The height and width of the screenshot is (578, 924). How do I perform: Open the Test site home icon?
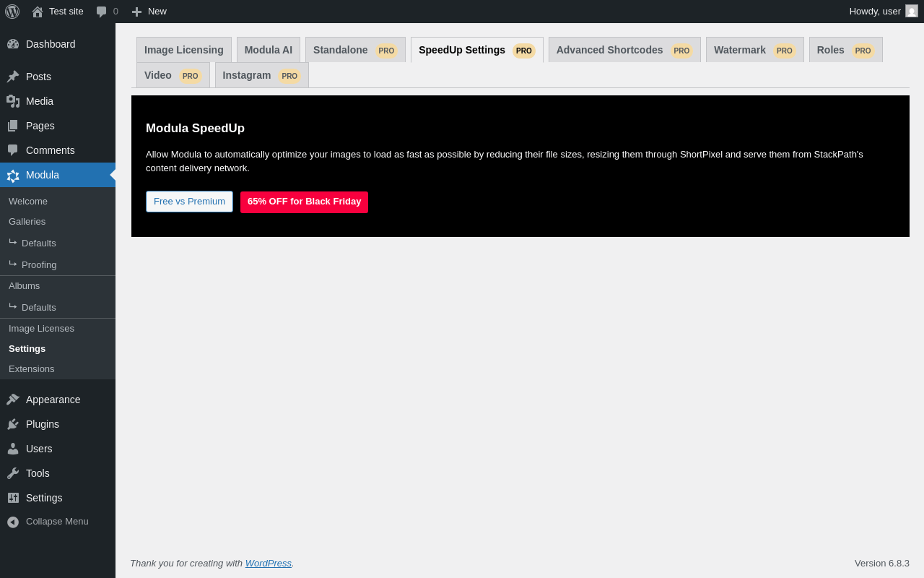[x=38, y=12]
